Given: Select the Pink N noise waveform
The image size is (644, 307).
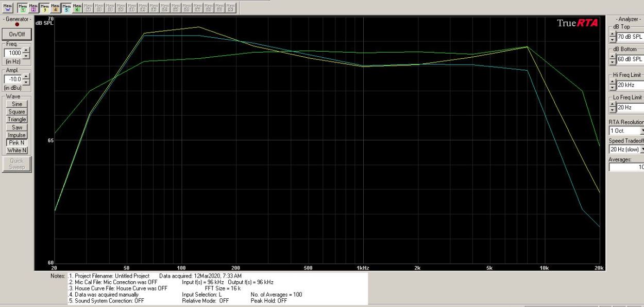Looking at the screenshot, I should coord(17,142).
